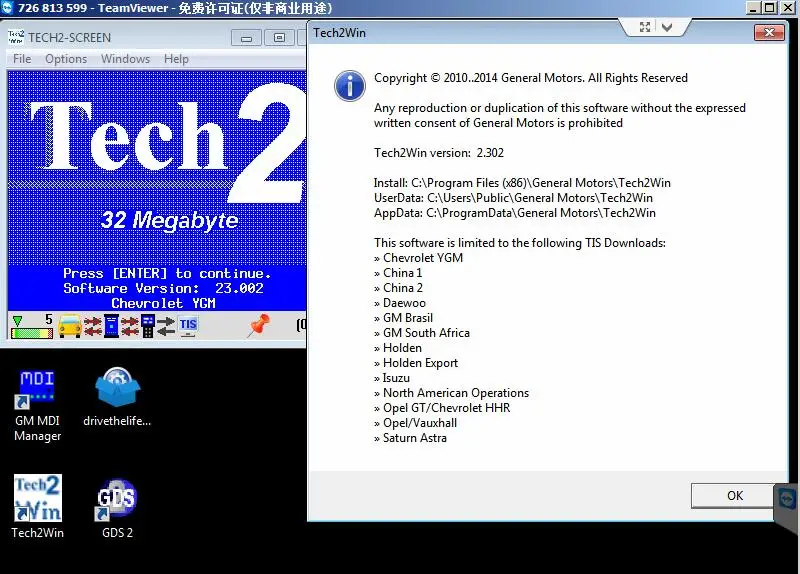Click number 5 beside signal indicator
800x574 pixels.
(x=48, y=319)
